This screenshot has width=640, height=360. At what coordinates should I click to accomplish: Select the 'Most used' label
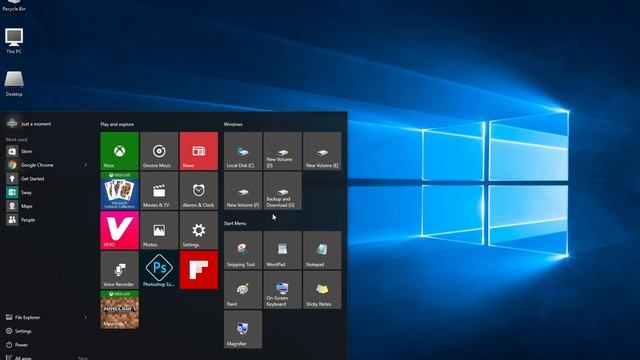pyautogui.click(x=16, y=140)
